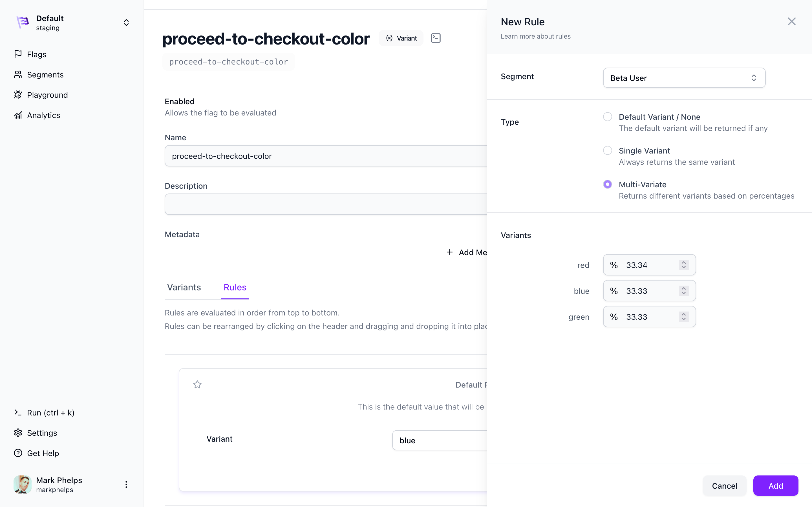Open the flag console terminal icon
This screenshot has height=507, width=812.
tap(436, 38)
